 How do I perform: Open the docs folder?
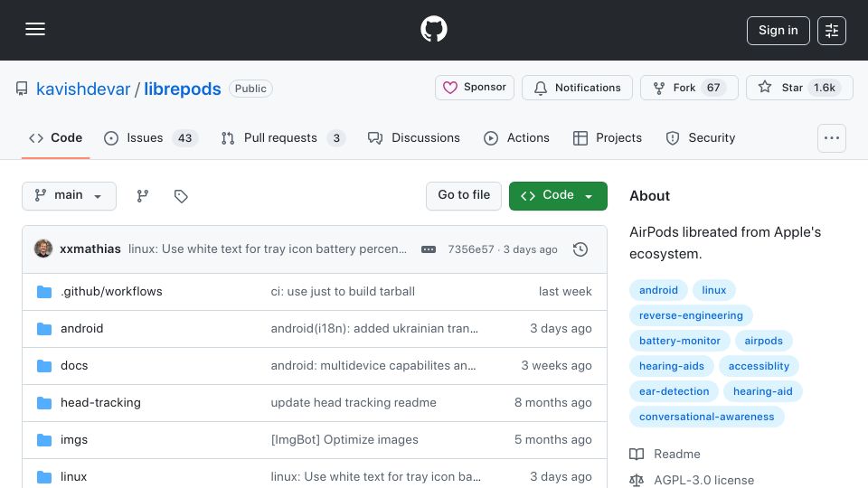74,366
